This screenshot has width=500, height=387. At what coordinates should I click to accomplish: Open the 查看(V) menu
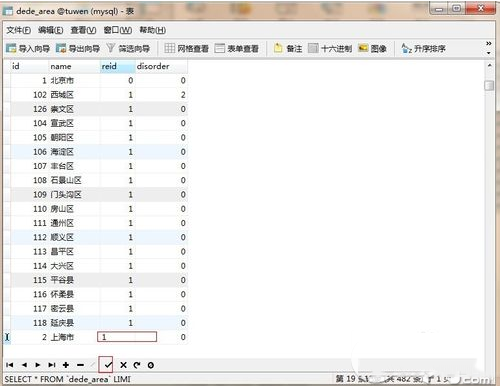(83, 30)
